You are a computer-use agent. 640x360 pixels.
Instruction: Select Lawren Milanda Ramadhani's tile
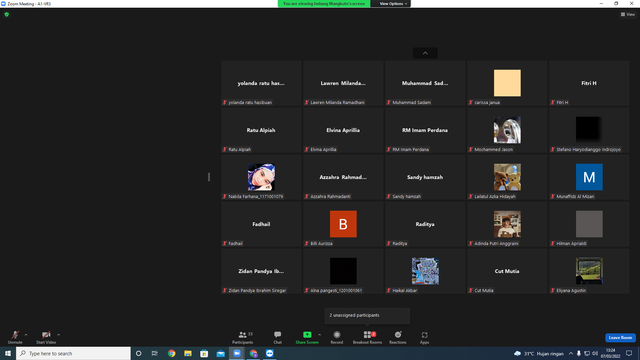(343, 83)
